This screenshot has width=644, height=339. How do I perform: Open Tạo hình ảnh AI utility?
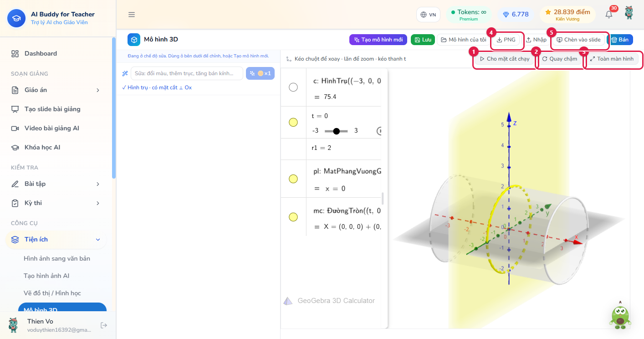pyautogui.click(x=46, y=276)
